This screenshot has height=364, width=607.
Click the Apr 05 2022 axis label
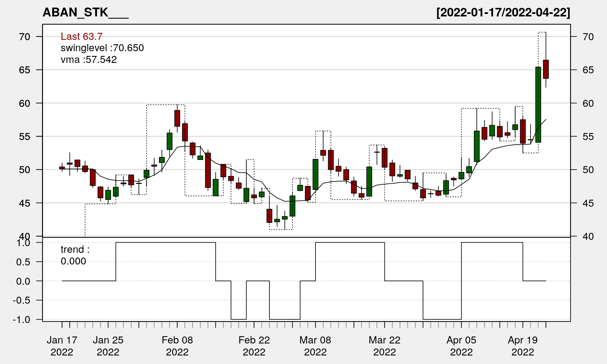coord(461,346)
